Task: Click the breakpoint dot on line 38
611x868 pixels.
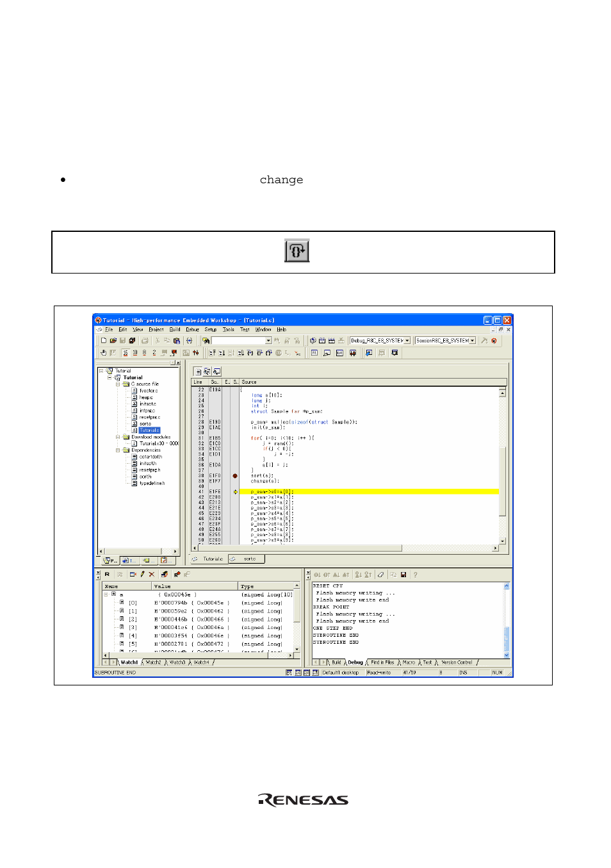Action: point(235,476)
